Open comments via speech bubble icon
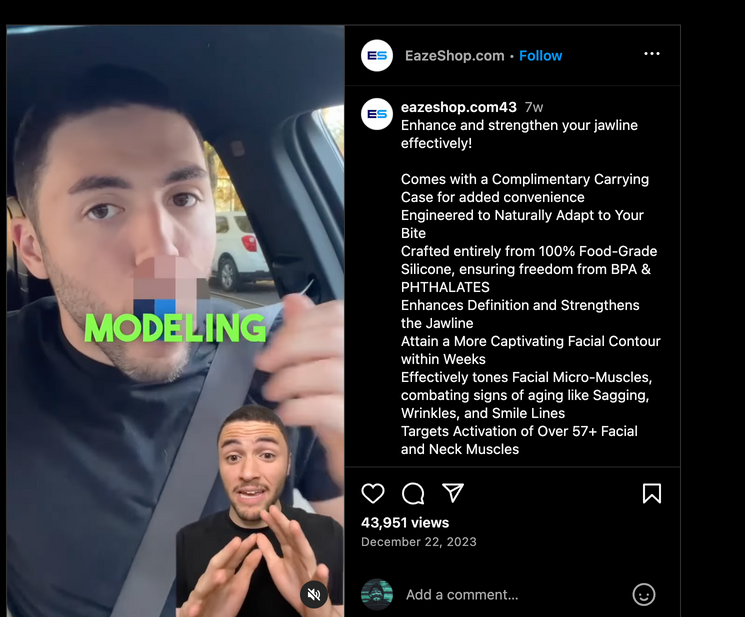 coord(413,494)
